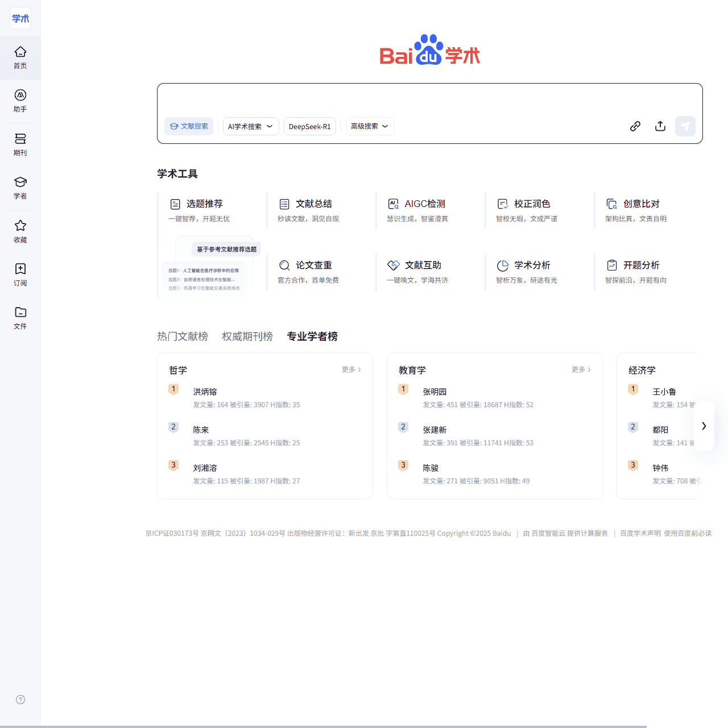Open the 论文查重 tool

pos(313,266)
